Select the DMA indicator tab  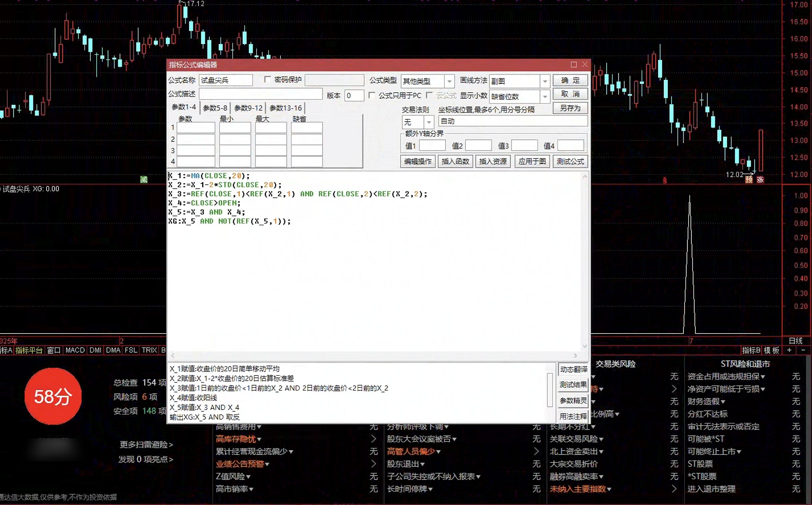point(113,350)
